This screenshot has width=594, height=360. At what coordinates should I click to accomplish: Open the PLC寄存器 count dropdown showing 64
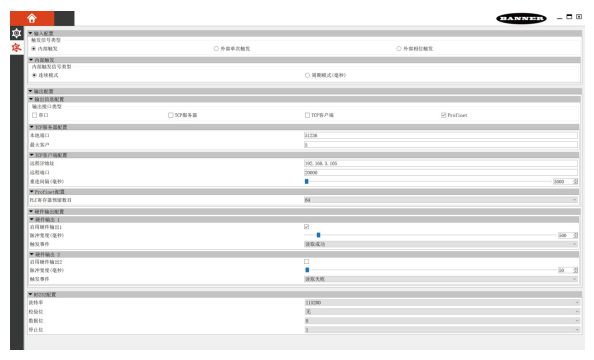pos(441,200)
